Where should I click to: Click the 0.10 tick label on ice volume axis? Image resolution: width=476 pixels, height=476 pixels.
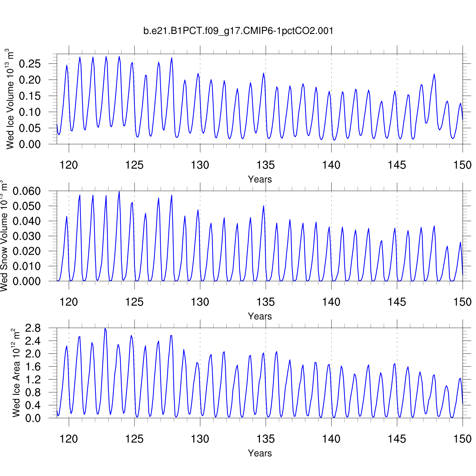[x=30, y=112]
